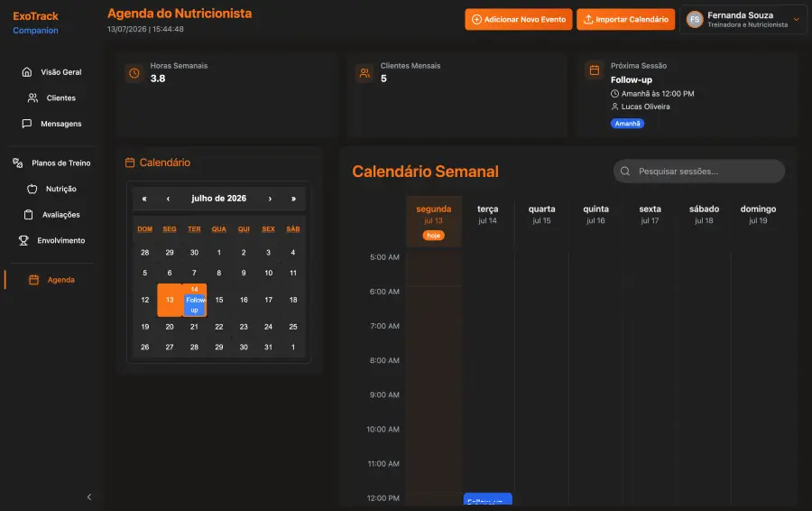
Task: Open the Nutrição menu item
Action: click(x=51, y=189)
